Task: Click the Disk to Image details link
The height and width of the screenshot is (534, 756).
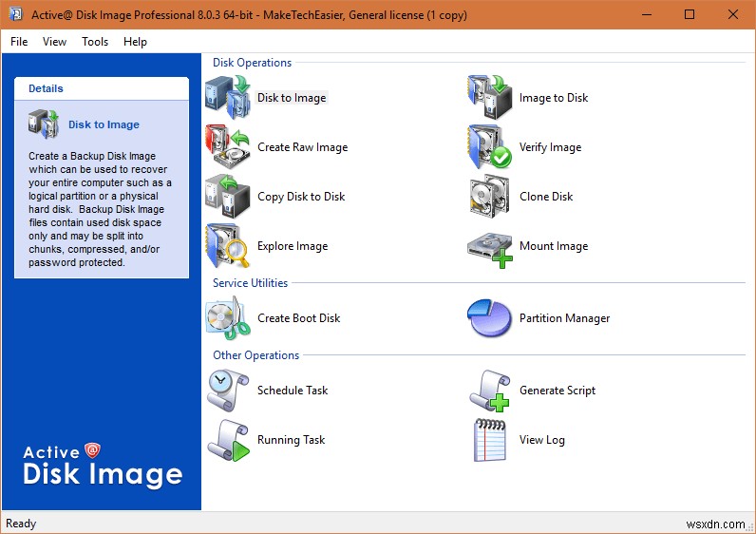Action: [x=104, y=124]
